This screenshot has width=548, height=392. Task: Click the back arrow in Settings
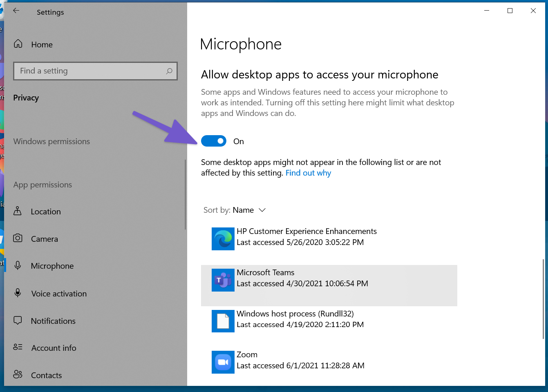click(16, 11)
